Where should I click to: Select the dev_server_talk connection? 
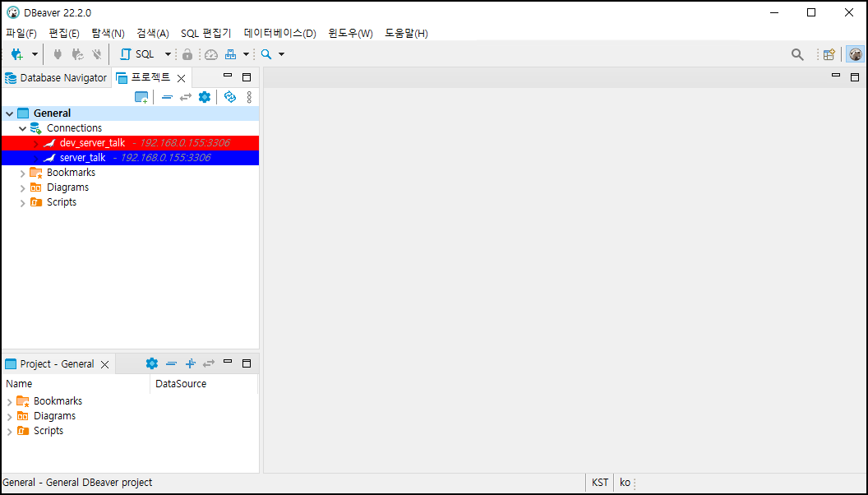tap(130, 143)
